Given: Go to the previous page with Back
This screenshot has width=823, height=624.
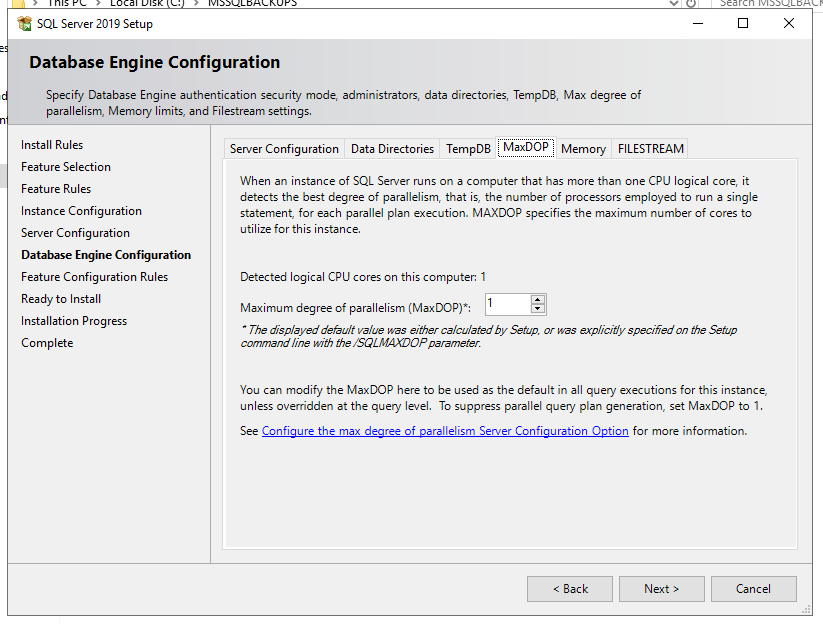Looking at the screenshot, I should pyautogui.click(x=570, y=589).
